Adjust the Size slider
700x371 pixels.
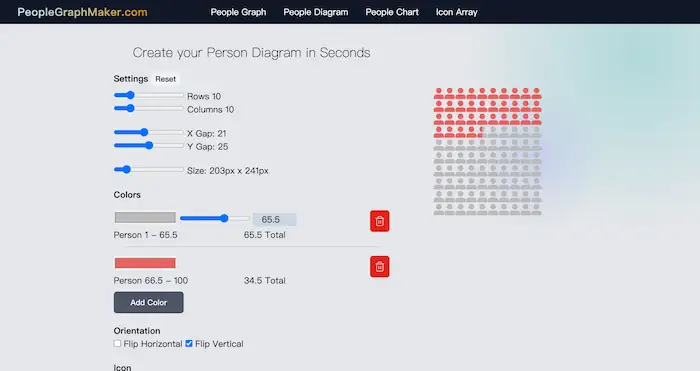pos(149,169)
